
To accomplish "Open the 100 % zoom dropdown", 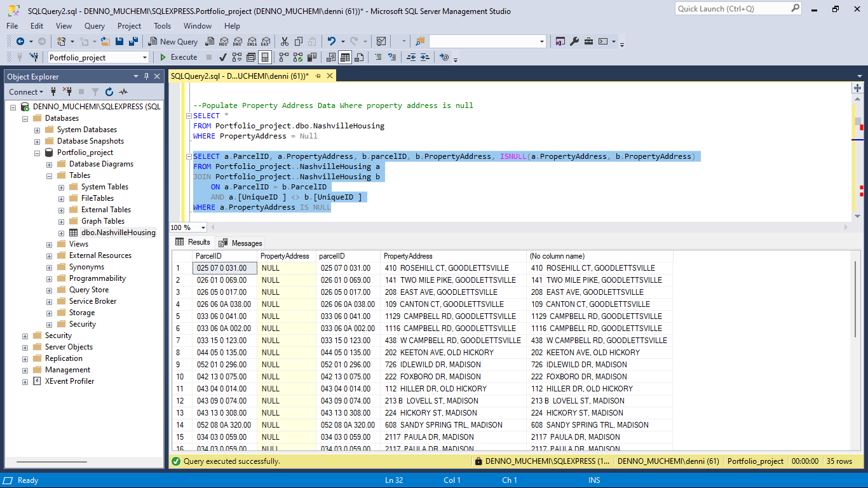I will (x=203, y=227).
